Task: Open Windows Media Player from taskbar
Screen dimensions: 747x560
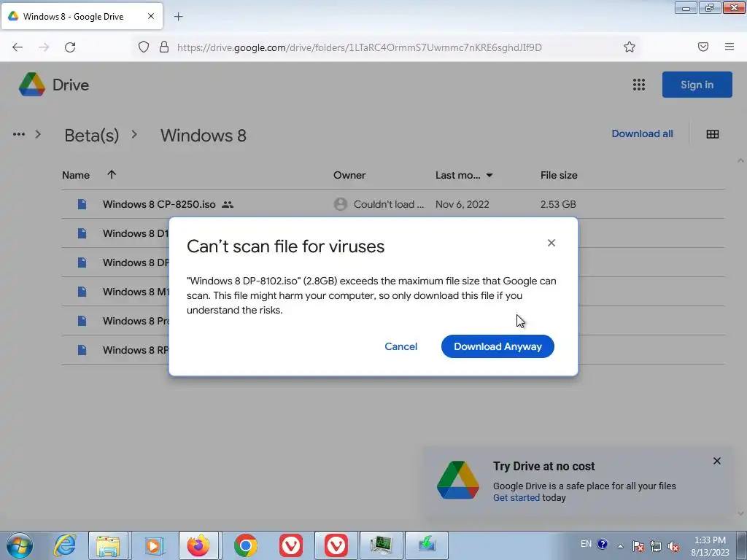Action: tap(153, 545)
